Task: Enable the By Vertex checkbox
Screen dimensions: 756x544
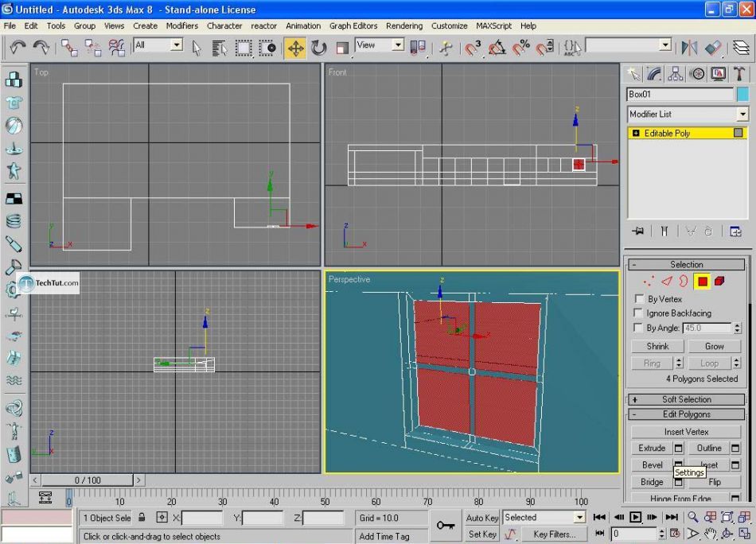Action: click(x=639, y=299)
